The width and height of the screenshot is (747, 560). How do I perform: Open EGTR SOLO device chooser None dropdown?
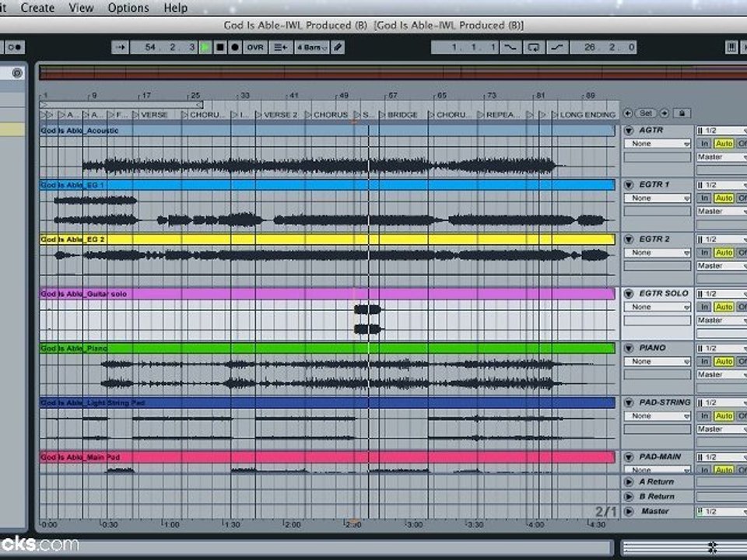658,307
